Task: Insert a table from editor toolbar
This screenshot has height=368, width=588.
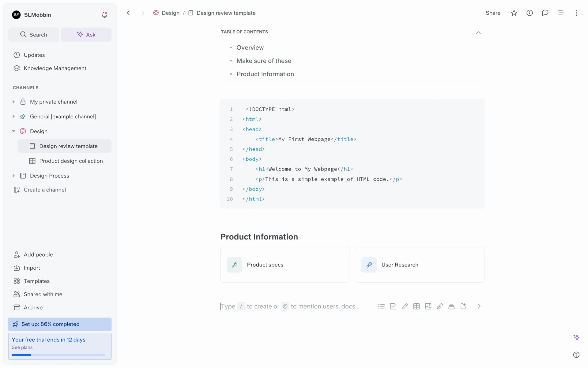Action: [416, 306]
